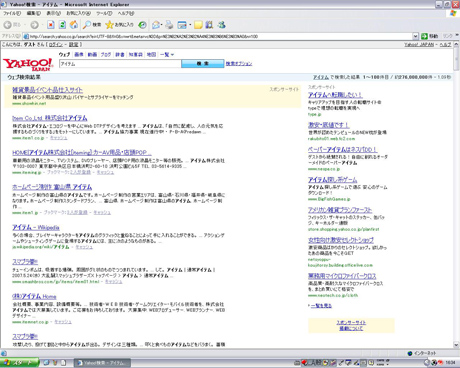Open the sponsored アイテム探し系ゲーム link

pos(332,180)
